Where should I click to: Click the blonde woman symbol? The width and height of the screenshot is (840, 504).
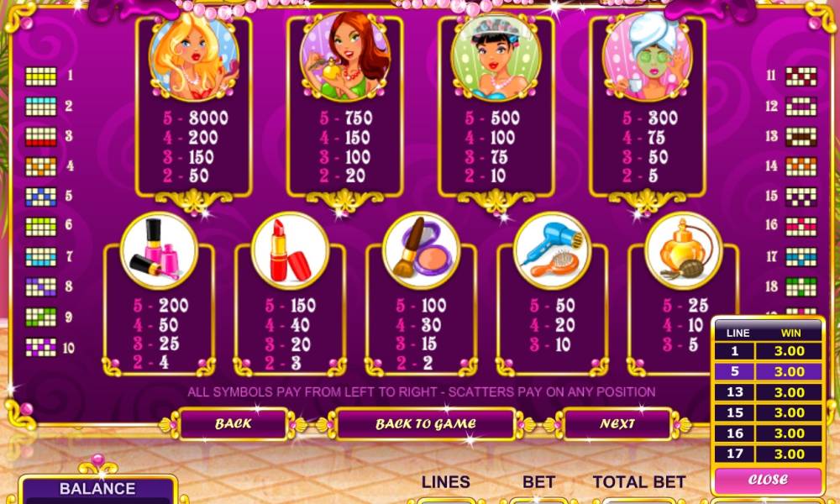193,55
